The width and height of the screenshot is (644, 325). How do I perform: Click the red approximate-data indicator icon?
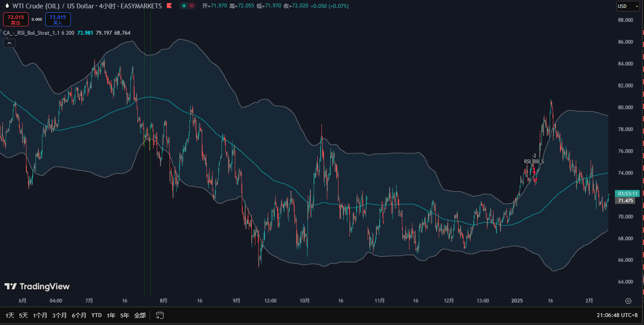tap(191, 6)
